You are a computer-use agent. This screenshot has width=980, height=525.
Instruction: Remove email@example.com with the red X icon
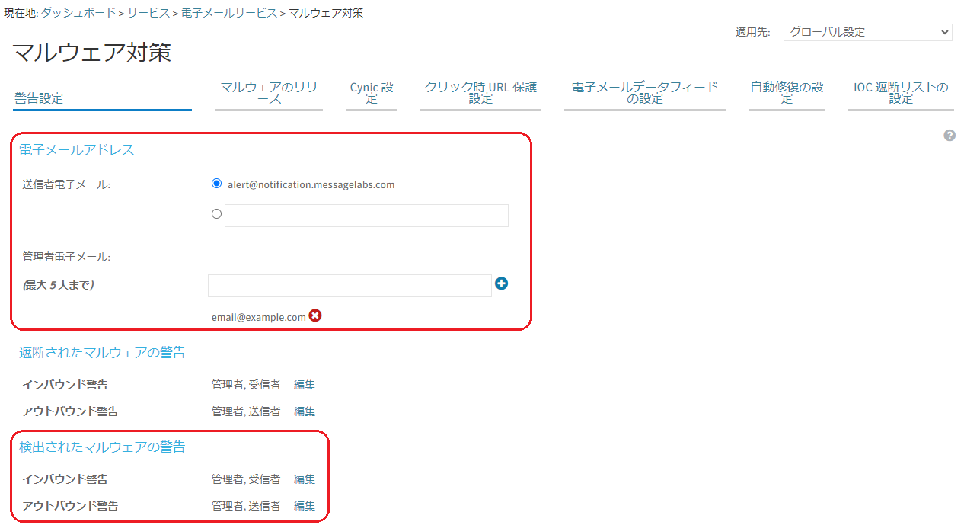(315, 315)
